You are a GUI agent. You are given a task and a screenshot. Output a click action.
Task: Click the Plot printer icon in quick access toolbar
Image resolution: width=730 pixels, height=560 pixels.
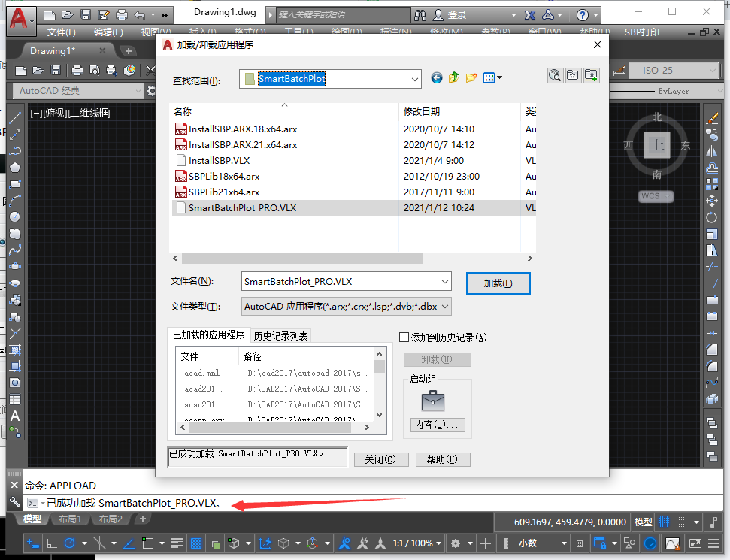(122, 15)
